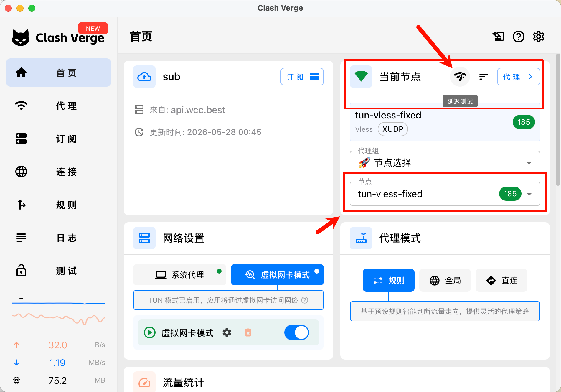Click the 更新时间 2026-05-28 00:45 text
This screenshot has height=392, width=561.
tap(205, 132)
